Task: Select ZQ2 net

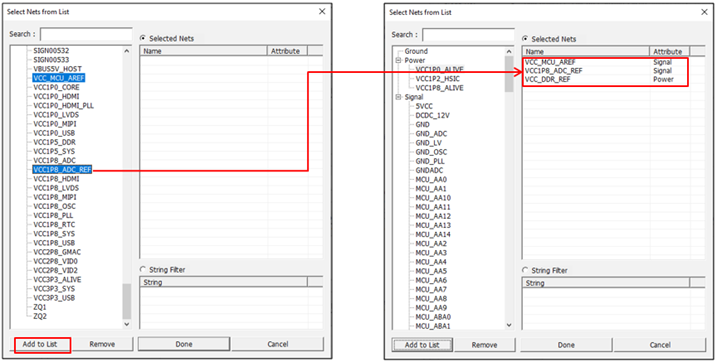Action: click(x=40, y=316)
